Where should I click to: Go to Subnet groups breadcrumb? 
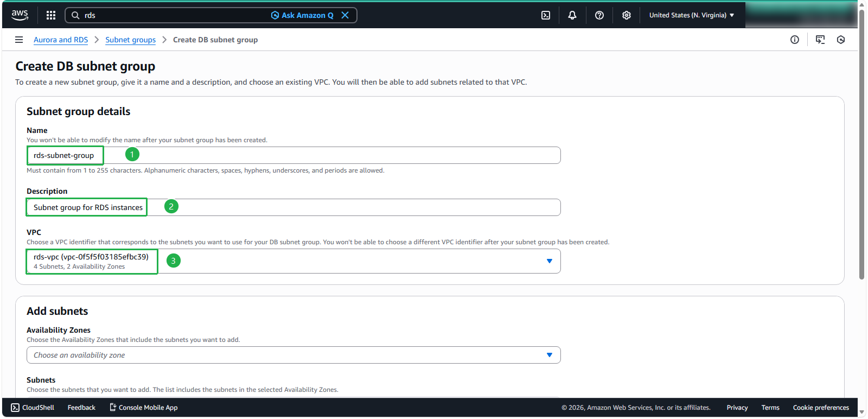[130, 40]
